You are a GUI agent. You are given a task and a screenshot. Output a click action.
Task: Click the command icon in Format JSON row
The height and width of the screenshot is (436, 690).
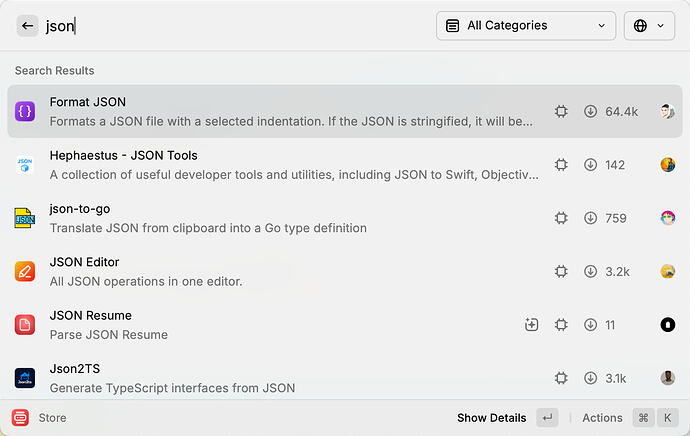coord(561,112)
